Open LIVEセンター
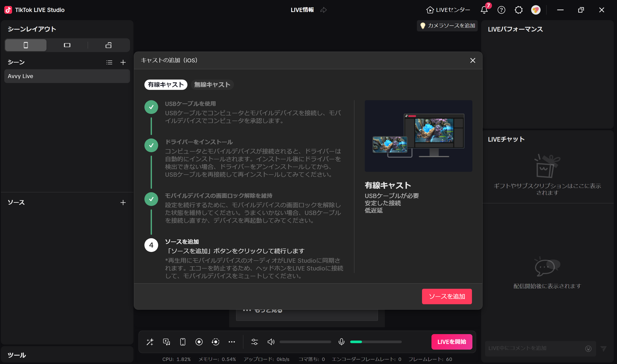The height and width of the screenshot is (364, 617). point(448,10)
